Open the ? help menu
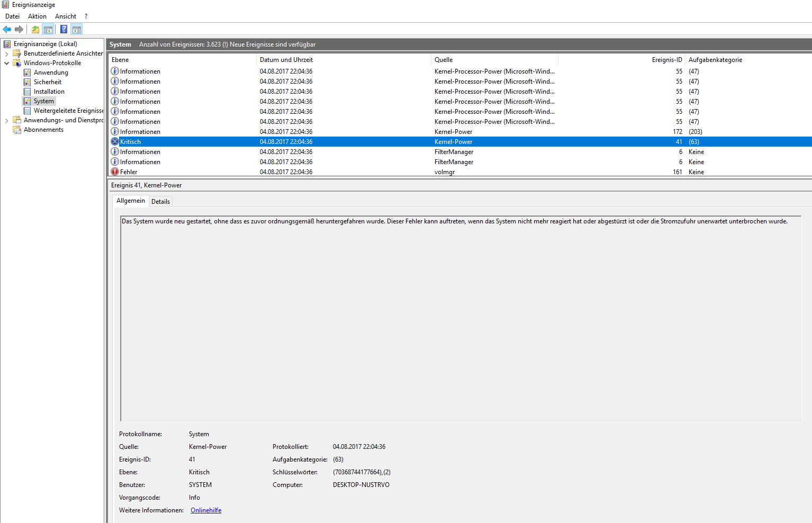 click(86, 16)
